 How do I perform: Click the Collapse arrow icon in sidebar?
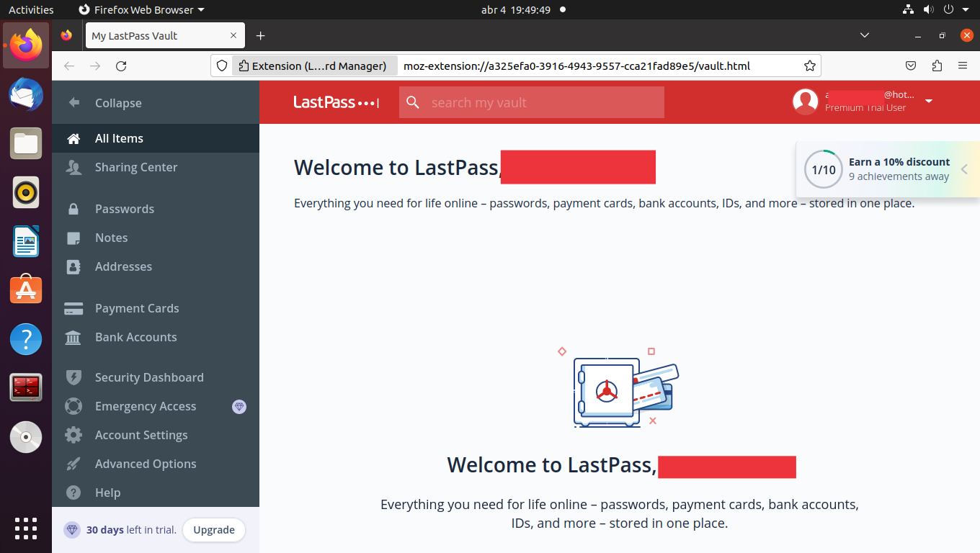[73, 103]
